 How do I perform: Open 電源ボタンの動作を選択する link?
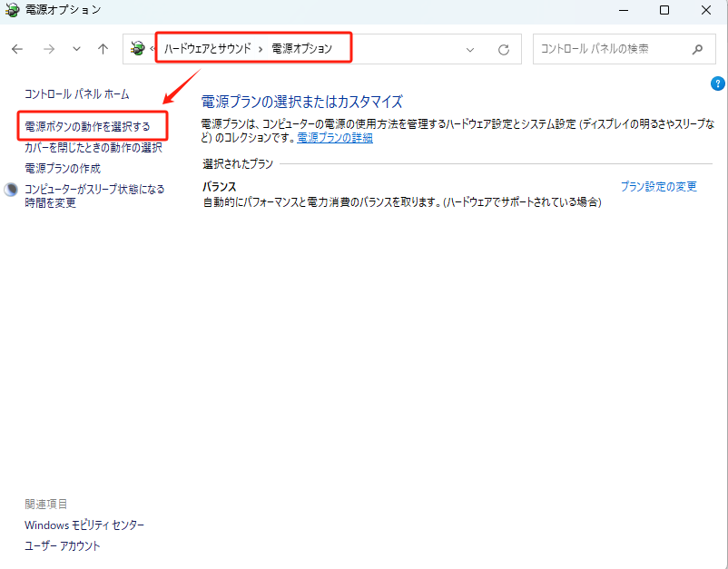(87, 126)
